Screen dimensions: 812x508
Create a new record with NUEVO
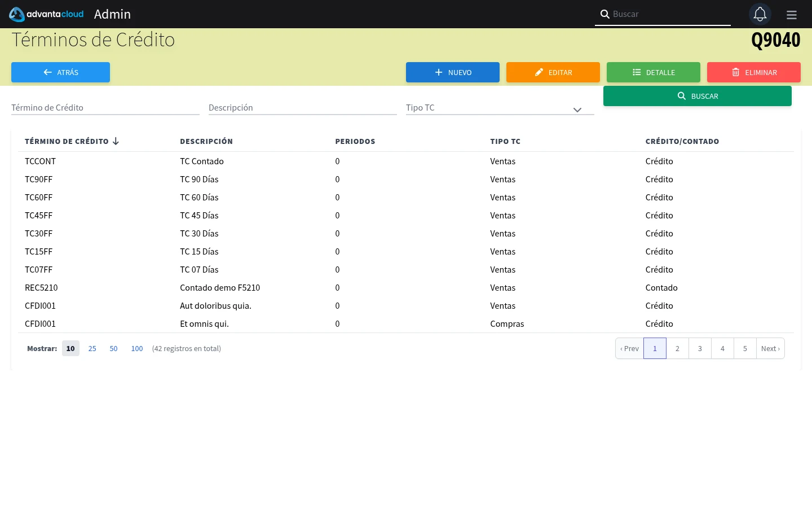point(453,72)
